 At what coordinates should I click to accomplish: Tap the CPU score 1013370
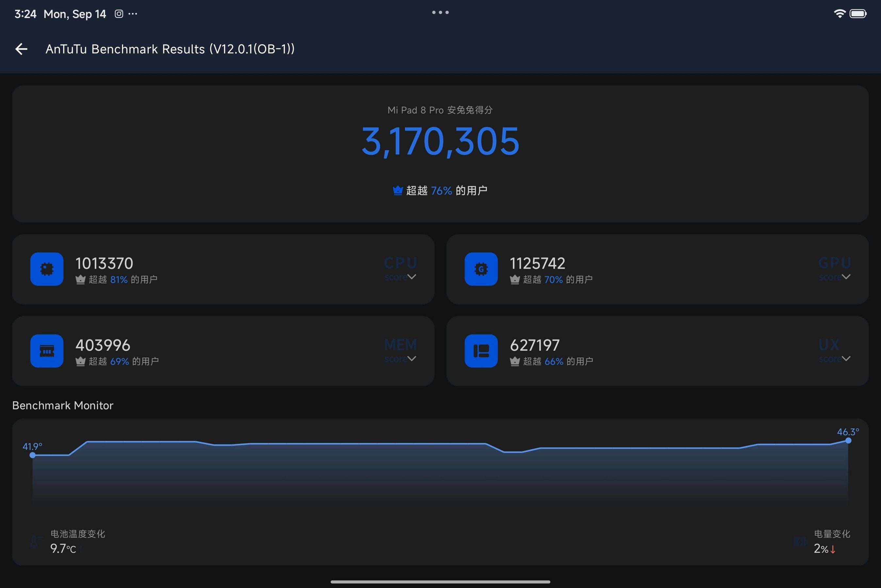point(104,263)
